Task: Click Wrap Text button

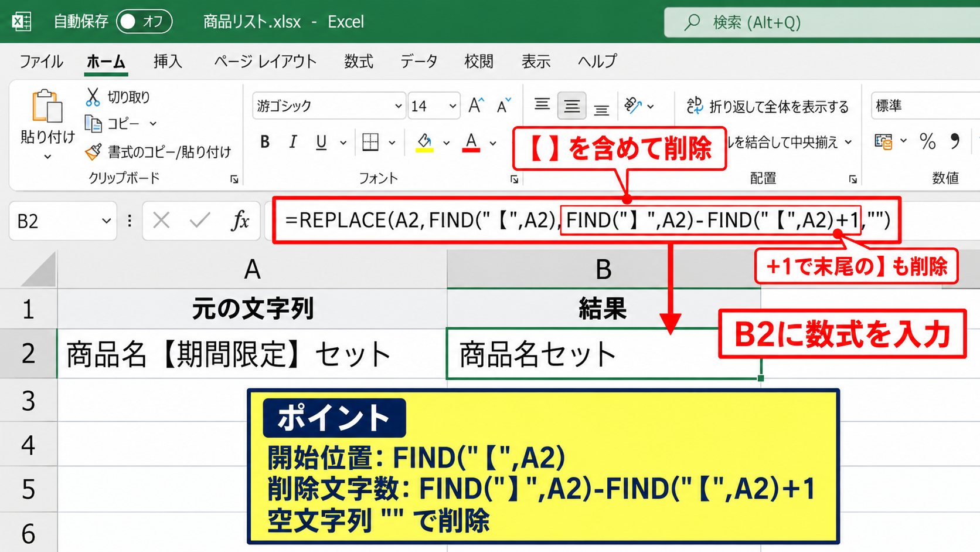Action: click(x=767, y=106)
